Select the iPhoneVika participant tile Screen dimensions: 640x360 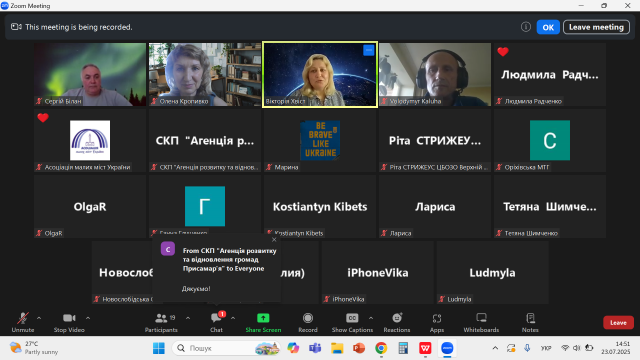click(x=378, y=273)
